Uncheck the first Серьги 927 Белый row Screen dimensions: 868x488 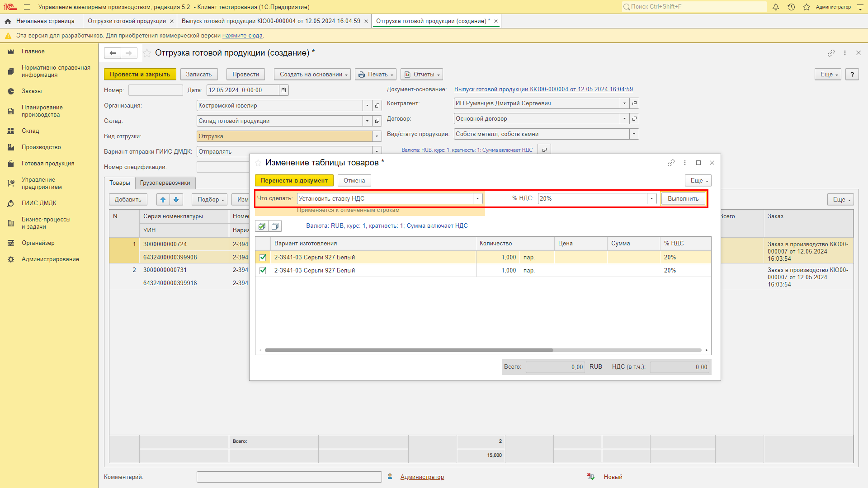coord(263,258)
